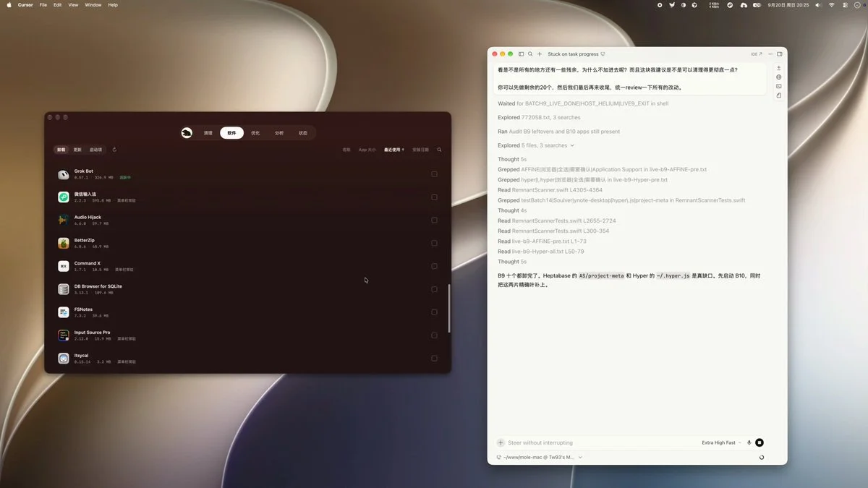Click the 微信输入法 app icon
Viewport: 868px width, 488px height.
[64, 197]
